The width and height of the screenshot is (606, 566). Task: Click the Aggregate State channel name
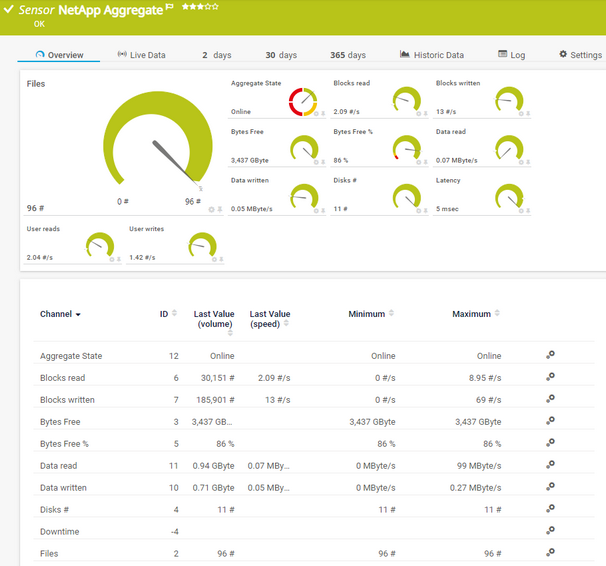(71, 356)
